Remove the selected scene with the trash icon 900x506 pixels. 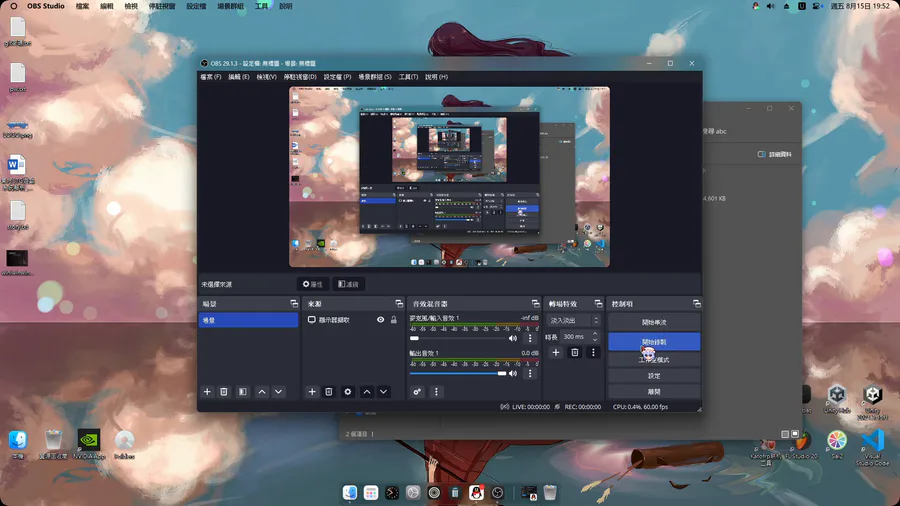[224, 391]
